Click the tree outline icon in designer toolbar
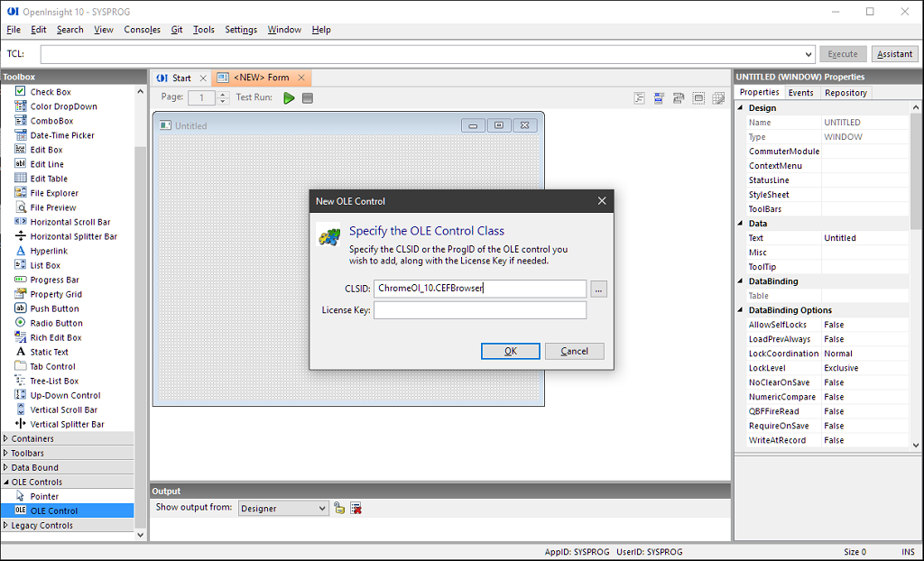The height and width of the screenshot is (561, 924). pyautogui.click(x=640, y=98)
